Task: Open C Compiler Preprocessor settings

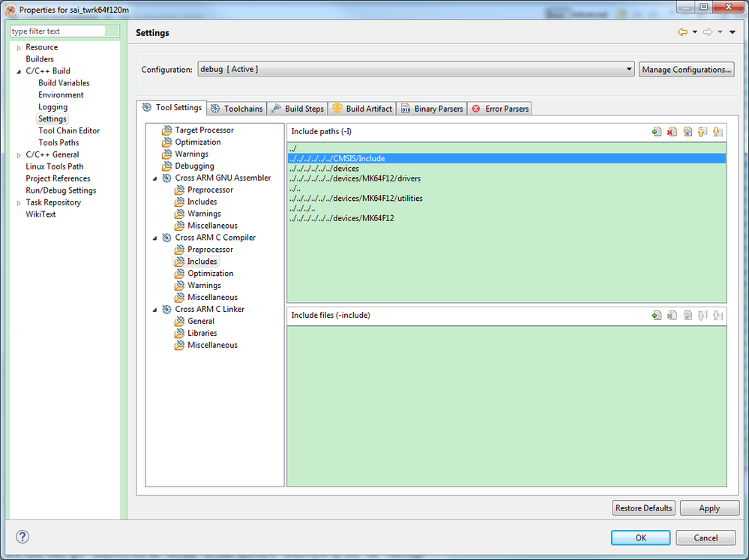Action: (210, 250)
